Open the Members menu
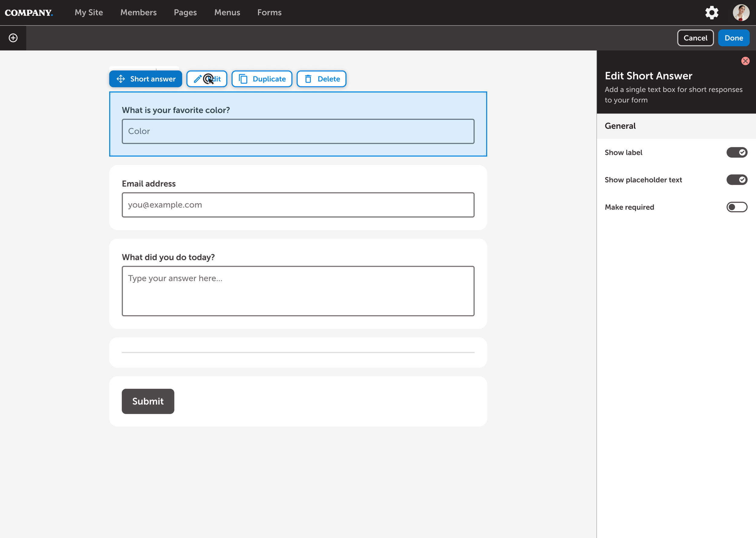The width and height of the screenshot is (756, 538). click(x=138, y=13)
